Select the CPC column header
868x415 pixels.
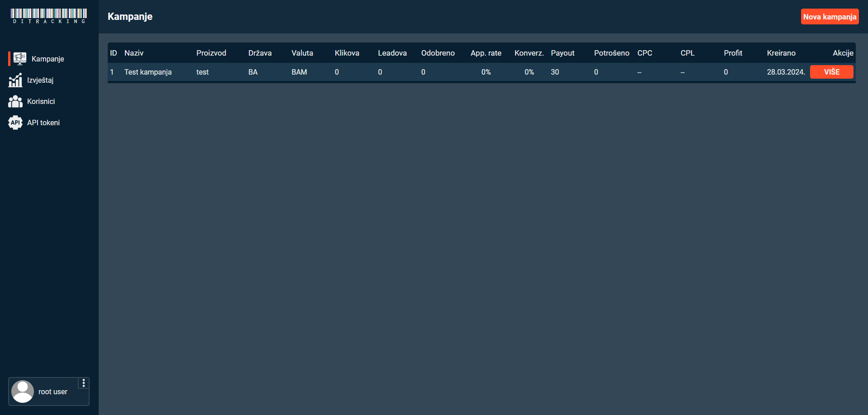point(645,53)
